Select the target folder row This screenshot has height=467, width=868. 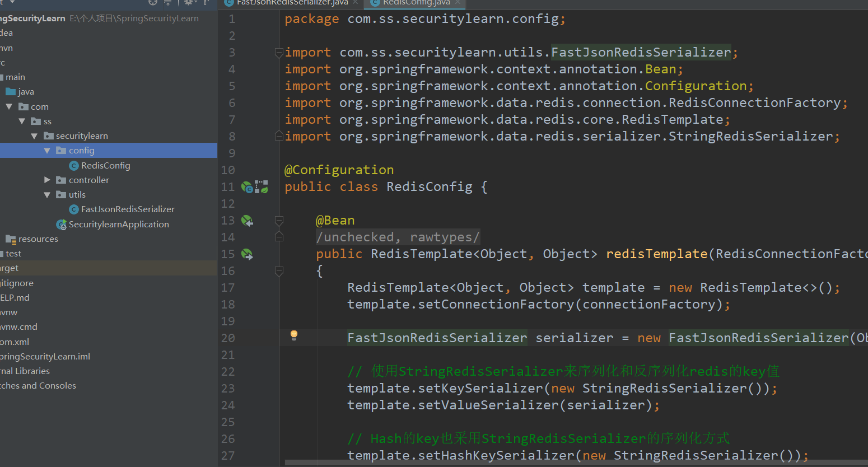click(x=109, y=268)
